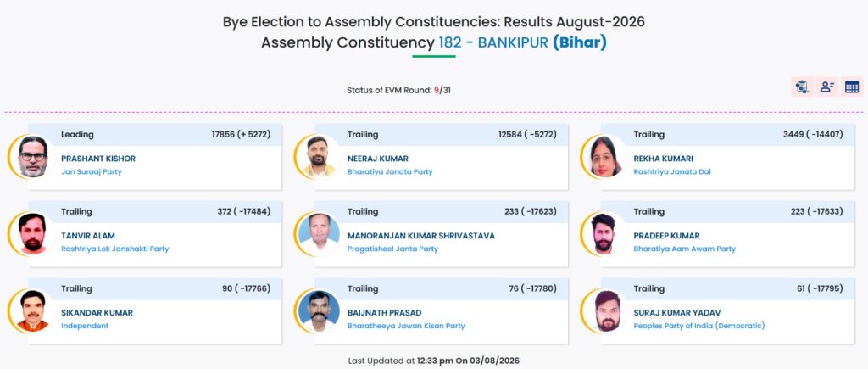Image resolution: width=868 pixels, height=369 pixels.
Task: Select Rekha Kumari's candidate photo
Action: (x=605, y=157)
